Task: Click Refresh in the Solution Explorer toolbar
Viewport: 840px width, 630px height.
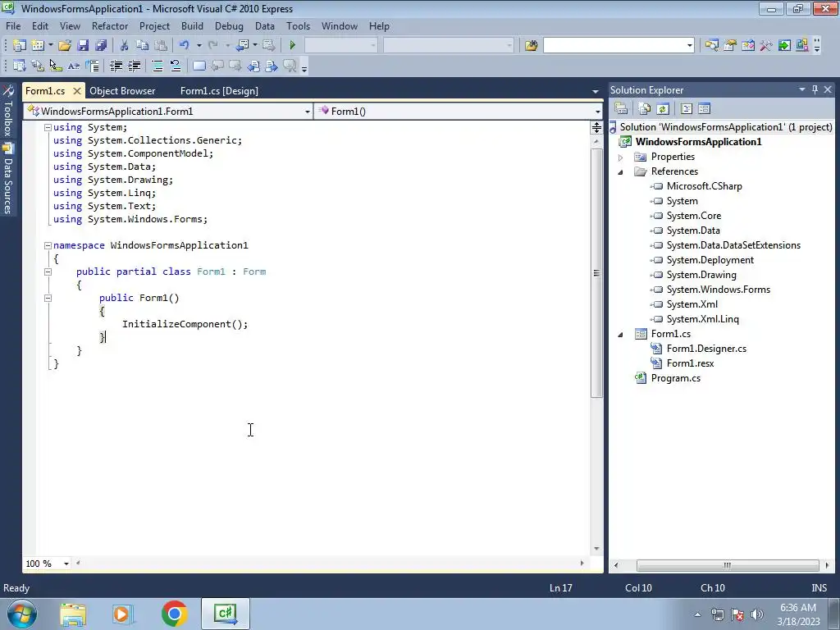Action: (663, 109)
